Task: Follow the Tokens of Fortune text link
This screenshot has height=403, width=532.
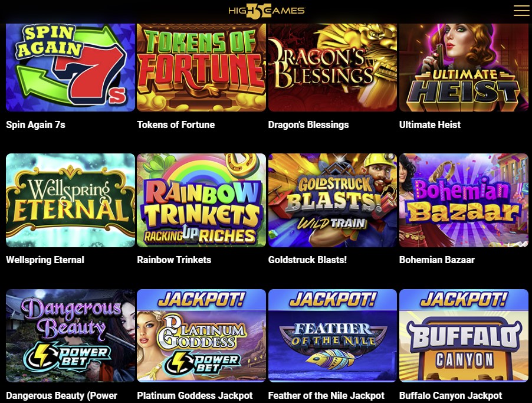Action: (x=176, y=124)
